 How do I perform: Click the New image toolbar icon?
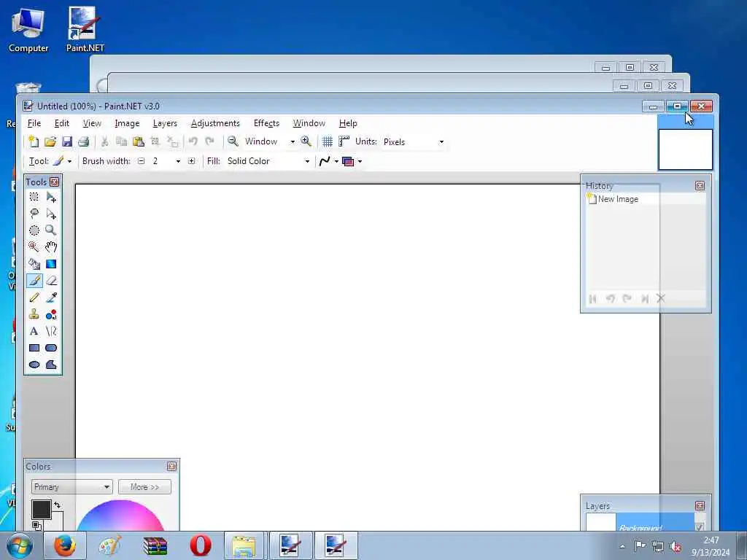click(x=34, y=141)
